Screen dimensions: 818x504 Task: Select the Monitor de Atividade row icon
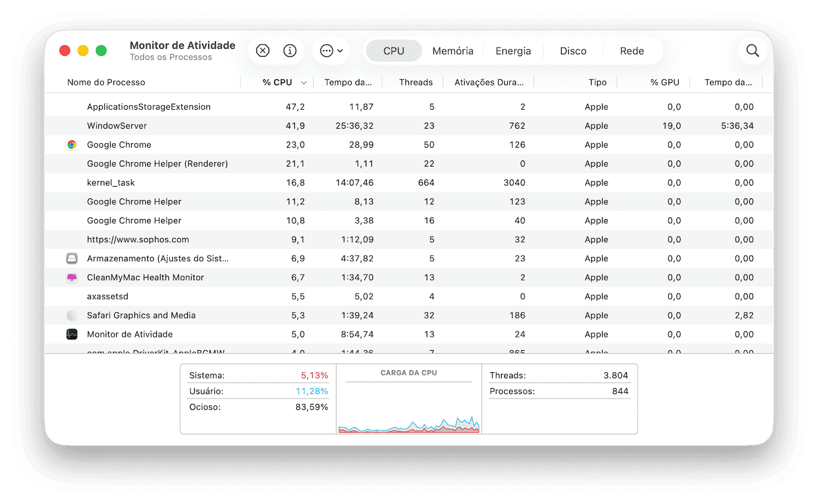[x=72, y=334]
